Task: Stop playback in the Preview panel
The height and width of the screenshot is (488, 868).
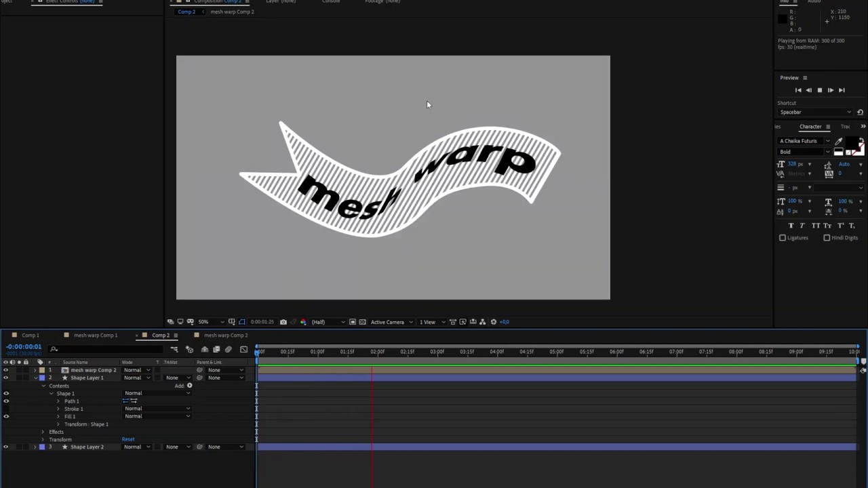Action: coord(819,90)
